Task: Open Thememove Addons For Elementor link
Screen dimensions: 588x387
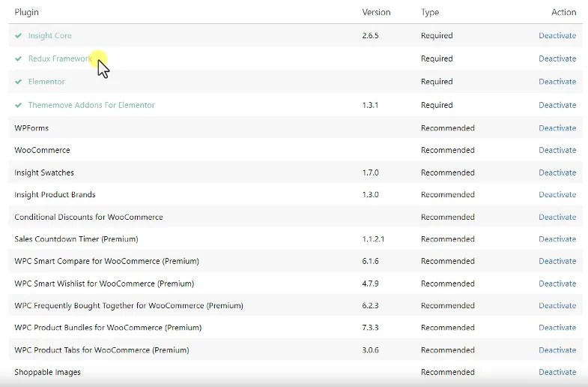Action: pyautogui.click(x=91, y=105)
